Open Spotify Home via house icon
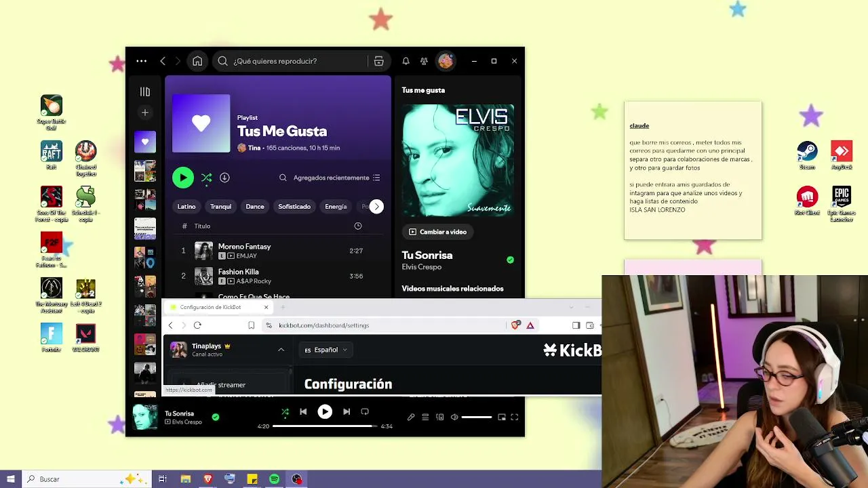The width and height of the screenshot is (868, 488). point(197,61)
